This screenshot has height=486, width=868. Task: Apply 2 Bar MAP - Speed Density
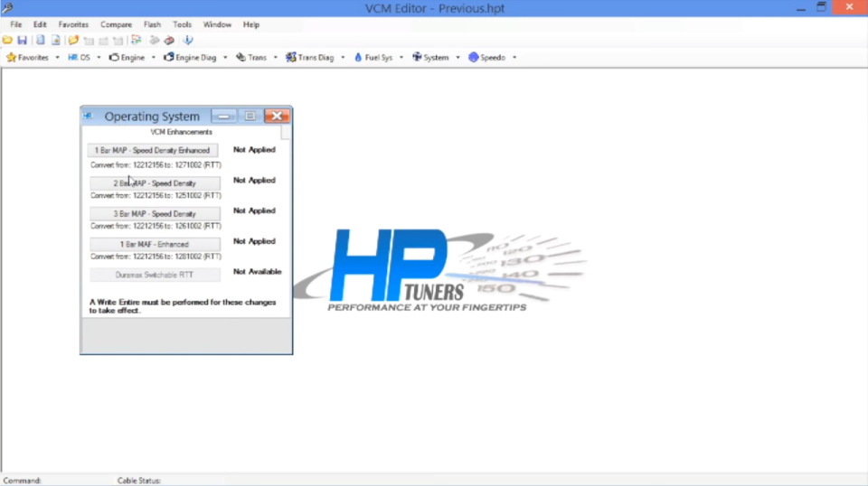[155, 183]
